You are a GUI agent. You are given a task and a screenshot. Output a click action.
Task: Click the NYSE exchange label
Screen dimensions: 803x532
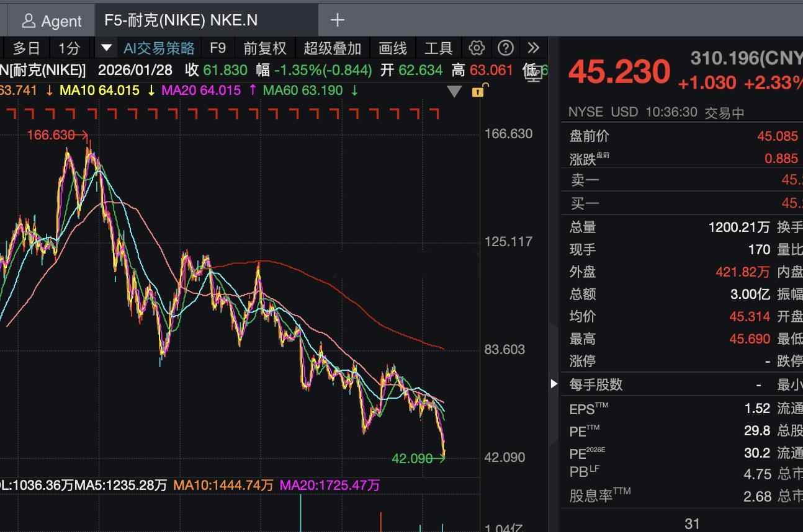click(586, 112)
